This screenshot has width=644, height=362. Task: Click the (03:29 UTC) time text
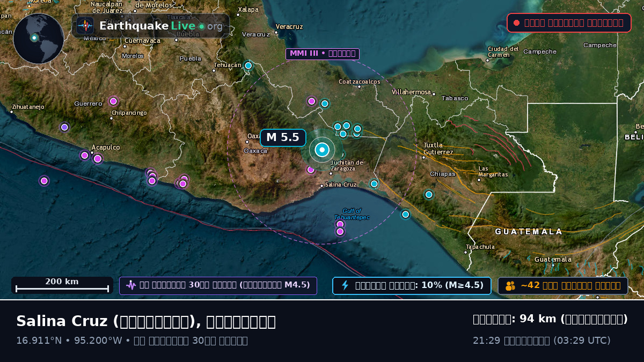pos(582,340)
